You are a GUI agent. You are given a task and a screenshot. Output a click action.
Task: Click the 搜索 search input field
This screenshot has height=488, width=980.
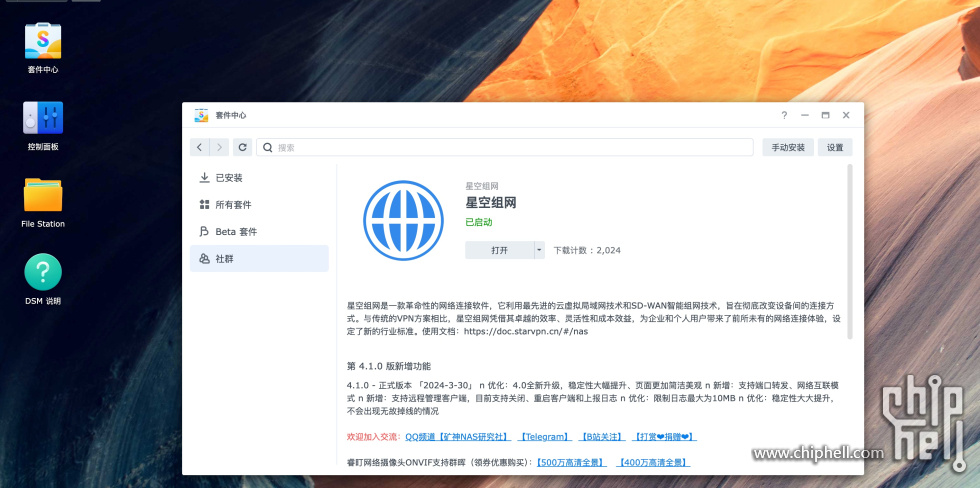(x=505, y=147)
